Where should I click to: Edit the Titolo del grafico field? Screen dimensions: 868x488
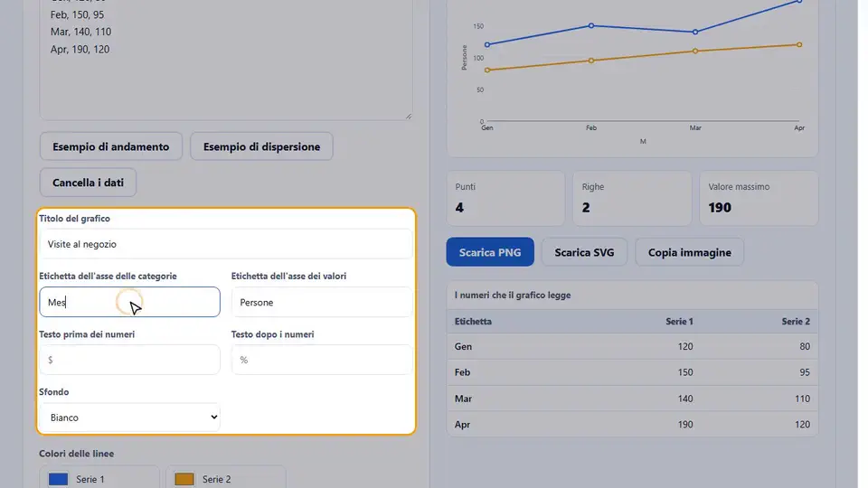(x=226, y=244)
